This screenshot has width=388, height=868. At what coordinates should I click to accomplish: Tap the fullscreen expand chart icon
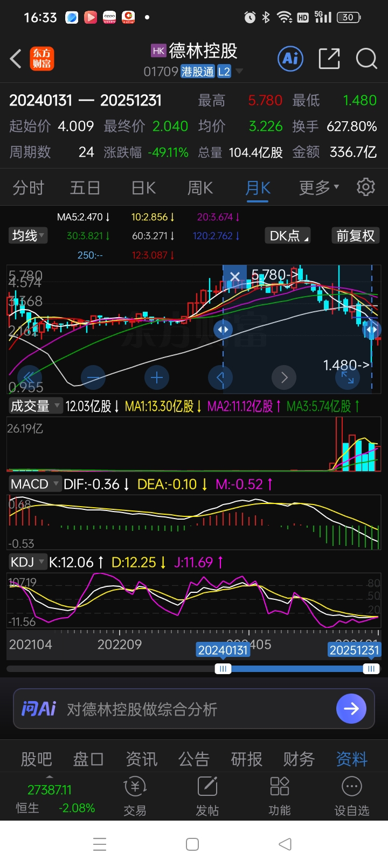(348, 377)
